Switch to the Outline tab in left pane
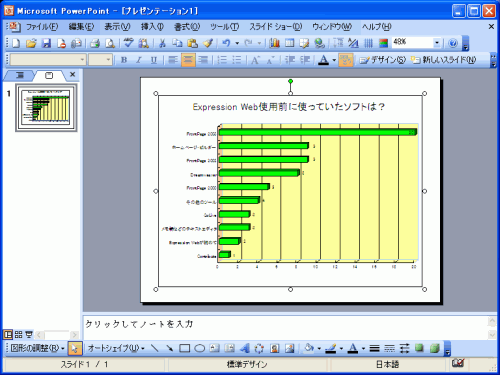The width and height of the screenshot is (500, 375). [20, 75]
